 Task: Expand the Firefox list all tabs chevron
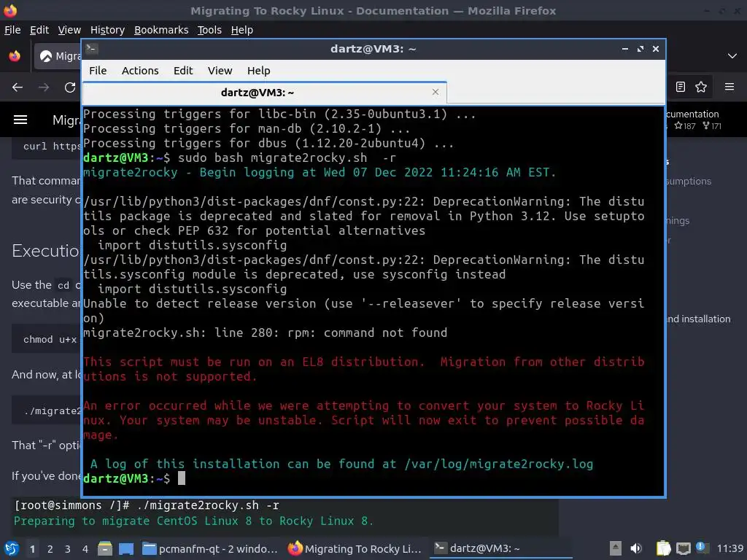click(732, 56)
